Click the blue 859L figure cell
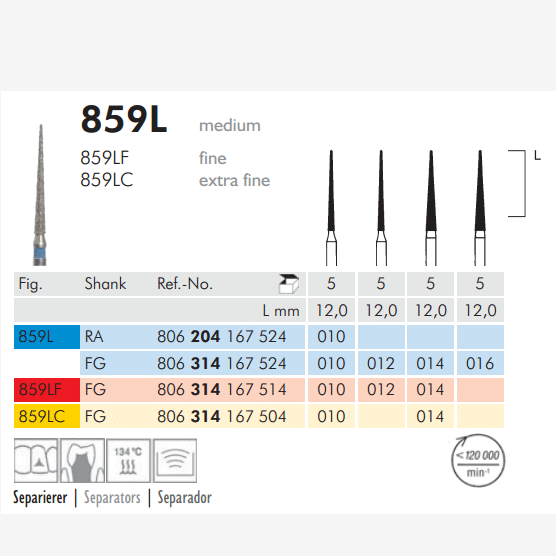This screenshot has height=556, width=556. tap(47, 337)
